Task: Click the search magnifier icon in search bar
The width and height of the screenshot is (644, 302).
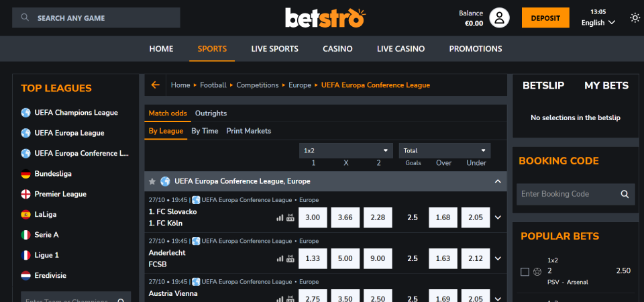Action: (x=25, y=17)
